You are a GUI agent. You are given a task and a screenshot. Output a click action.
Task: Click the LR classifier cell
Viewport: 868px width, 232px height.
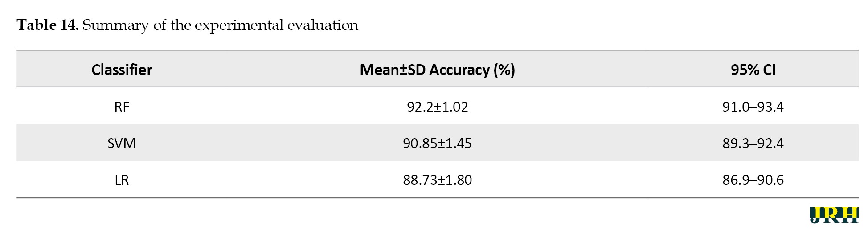pos(122,180)
